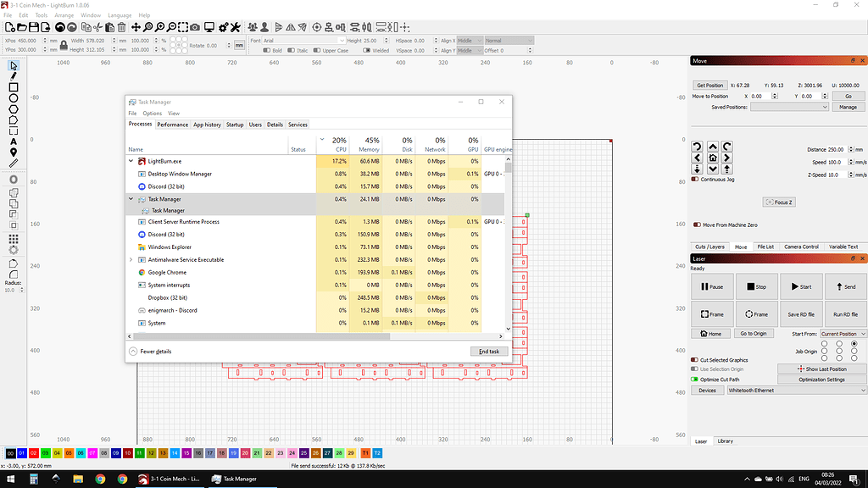
Task: Toggle Continuous Jog switch
Action: [x=696, y=179]
